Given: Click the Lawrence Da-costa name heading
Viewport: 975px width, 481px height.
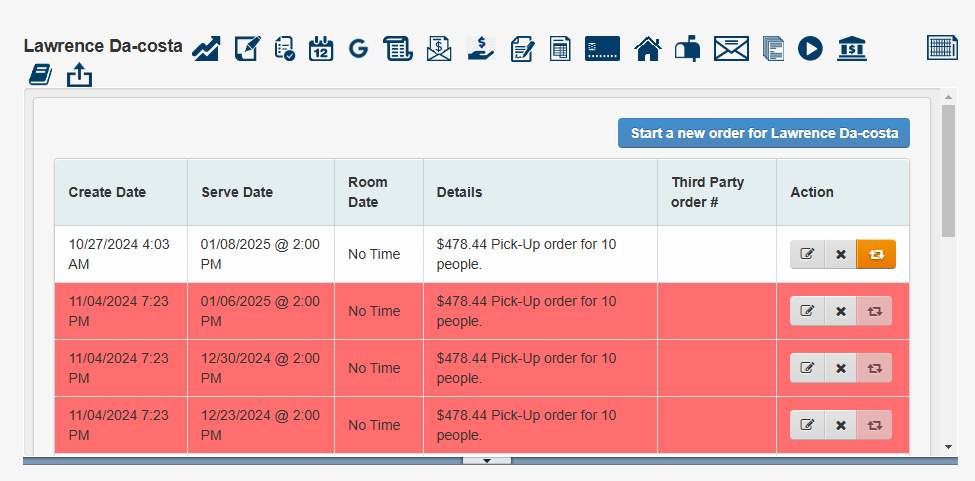Looking at the screenshot, I should coord(103,46).
